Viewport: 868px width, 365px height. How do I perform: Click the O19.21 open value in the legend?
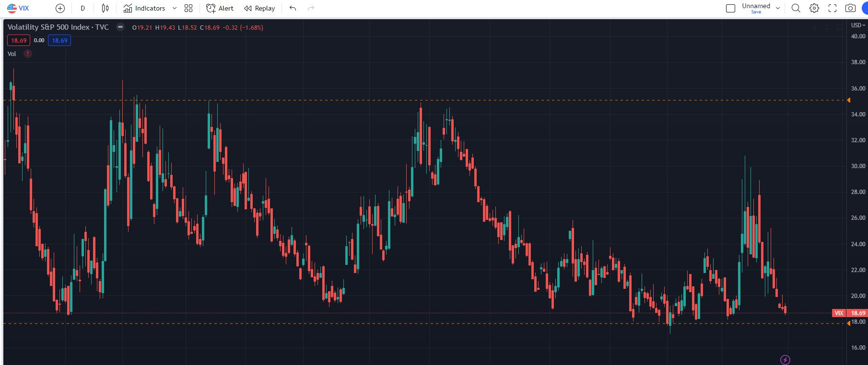click(x=142, y=28)
